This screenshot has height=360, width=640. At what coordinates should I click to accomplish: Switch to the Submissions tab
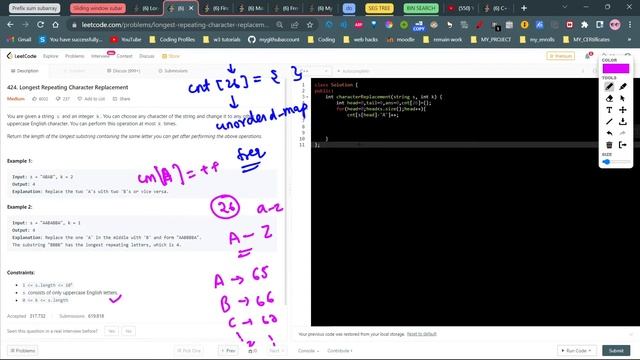(173, 71)
